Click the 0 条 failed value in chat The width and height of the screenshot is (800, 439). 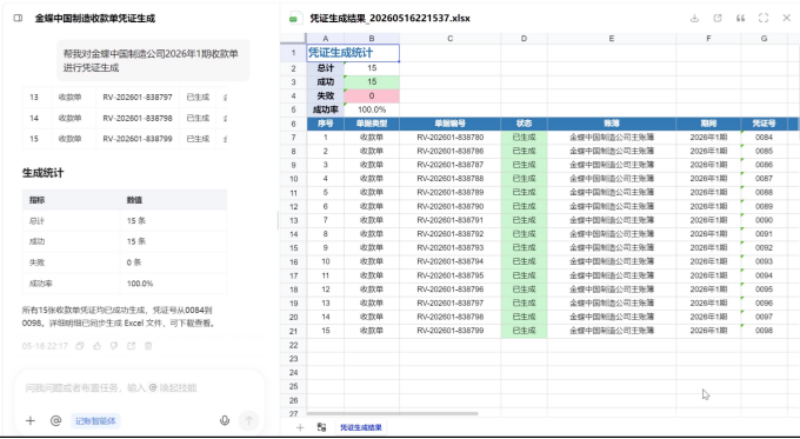tap(134, 262)
